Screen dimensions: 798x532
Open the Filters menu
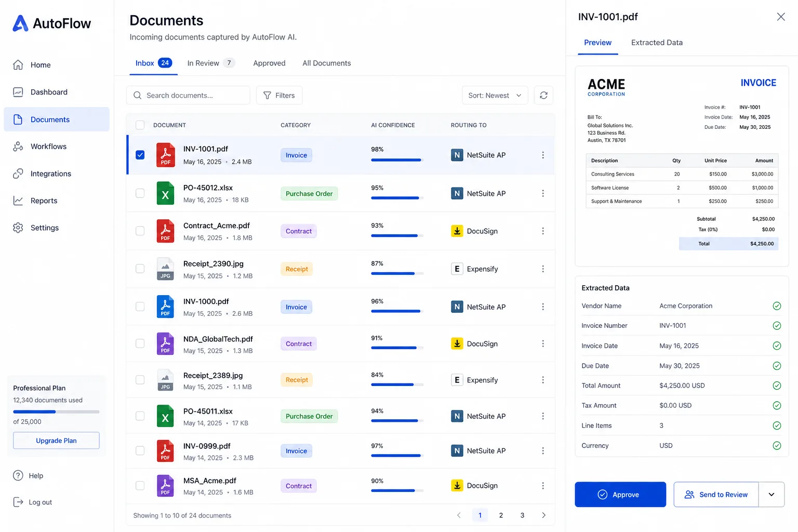coord(279,95)
